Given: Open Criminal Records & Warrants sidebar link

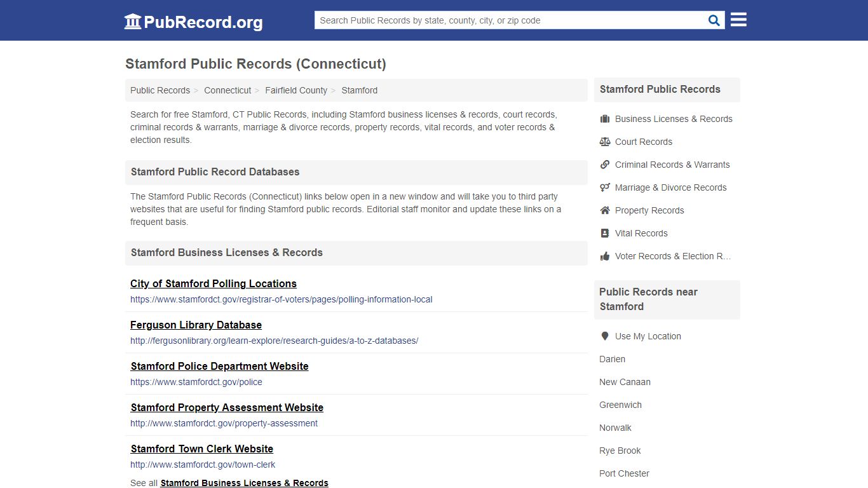Looking at the screenshot, I should [672, 165].
